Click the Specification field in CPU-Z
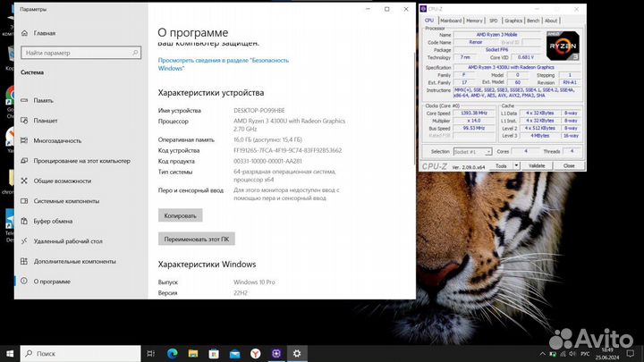 tap(517, 67)
